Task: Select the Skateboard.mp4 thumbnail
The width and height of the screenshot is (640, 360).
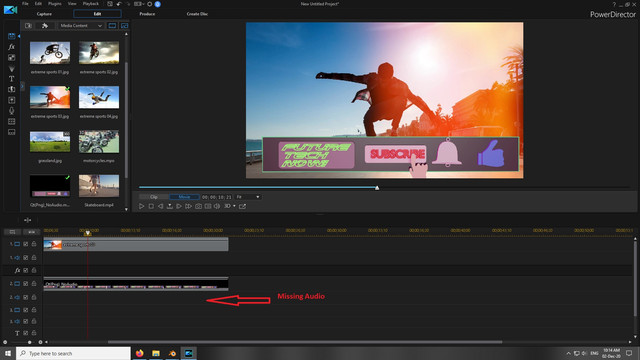Action: (99, 186)
